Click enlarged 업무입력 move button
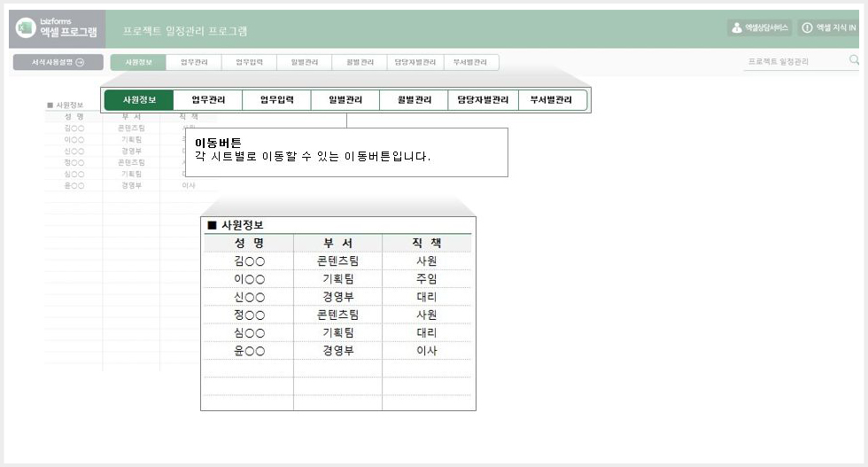Screen dimensions: 868x467 [276, 100]
